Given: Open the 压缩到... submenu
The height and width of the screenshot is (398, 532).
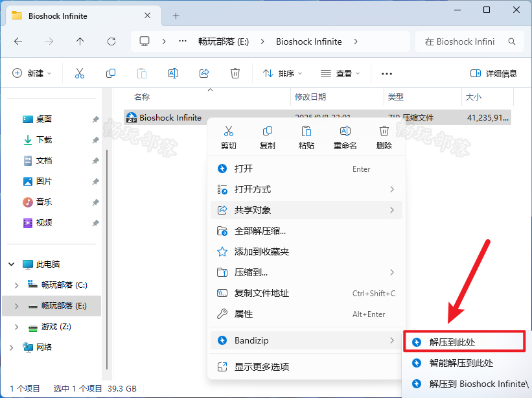Looking at the screenshot, I should 306,272.
